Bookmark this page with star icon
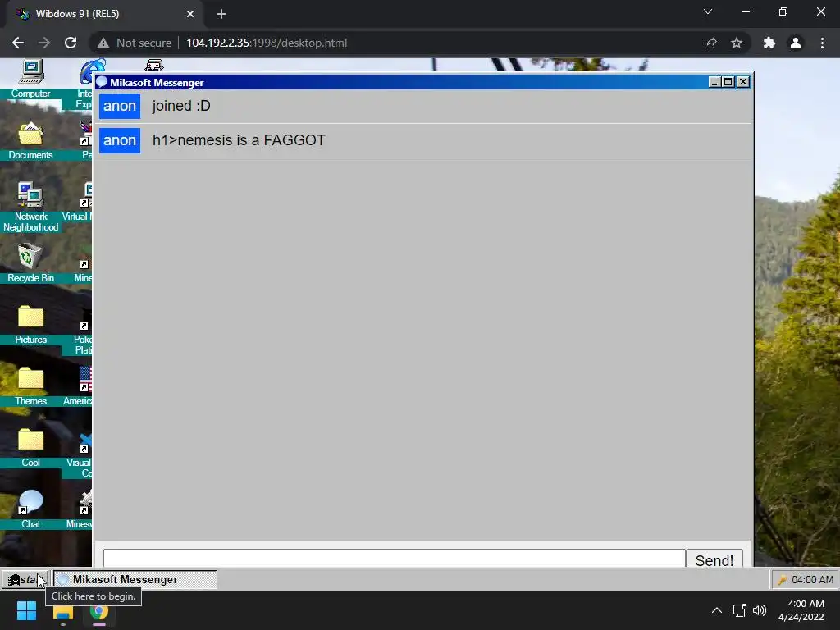 click(737, 43)
